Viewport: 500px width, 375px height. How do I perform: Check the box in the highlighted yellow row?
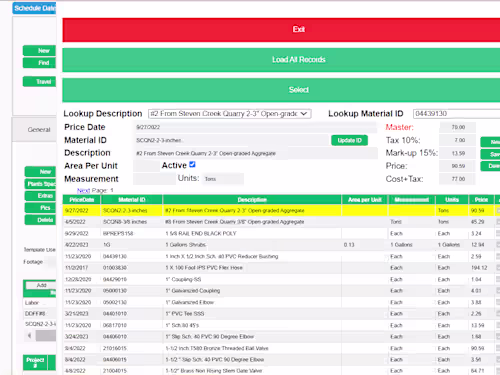[x=498, y=210]
